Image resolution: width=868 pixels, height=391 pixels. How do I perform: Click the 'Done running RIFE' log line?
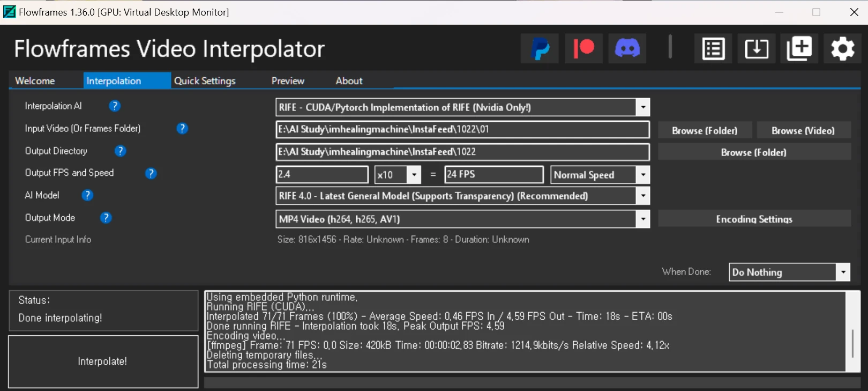click(x=355, y=326)
